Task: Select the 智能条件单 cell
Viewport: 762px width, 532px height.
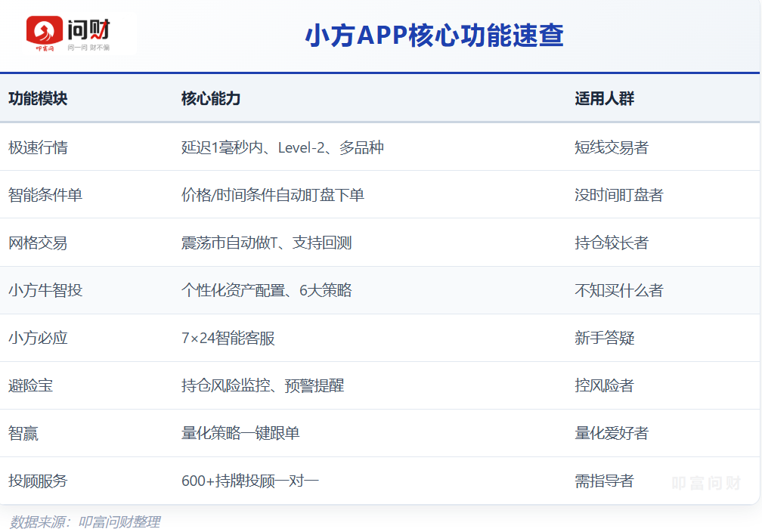Action: point(45,195)
